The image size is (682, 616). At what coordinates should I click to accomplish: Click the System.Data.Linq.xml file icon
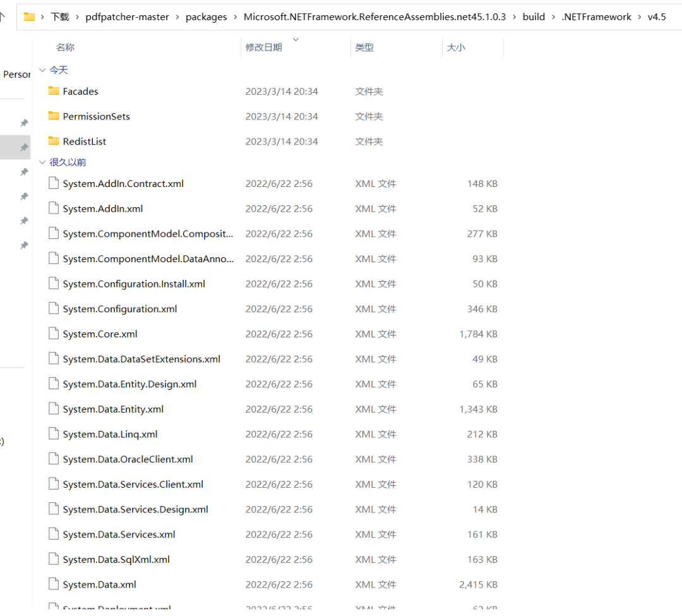[54, 433]
